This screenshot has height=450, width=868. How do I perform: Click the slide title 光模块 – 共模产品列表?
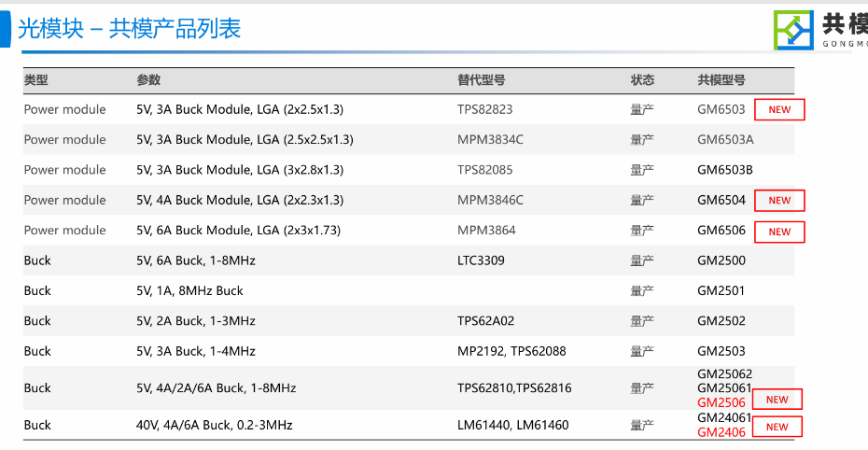click(x=130, y=29)
